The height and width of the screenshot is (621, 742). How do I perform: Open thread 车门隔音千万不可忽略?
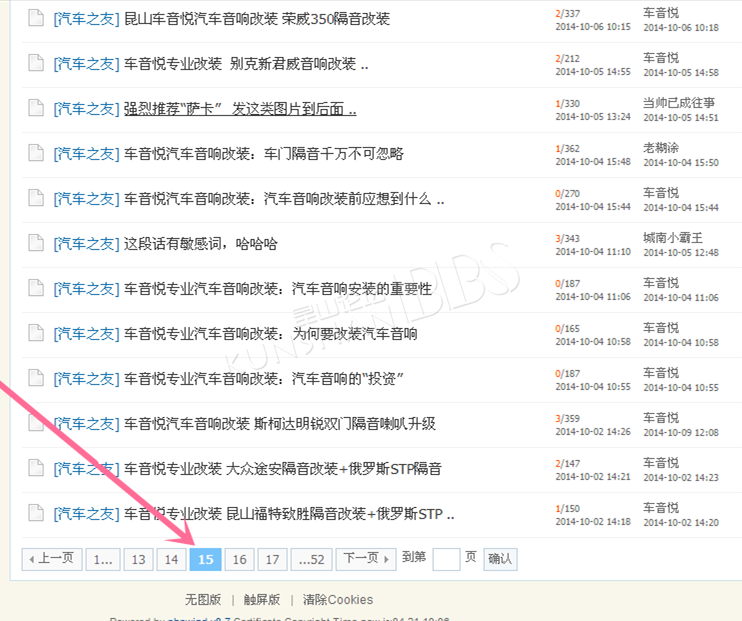264,153
